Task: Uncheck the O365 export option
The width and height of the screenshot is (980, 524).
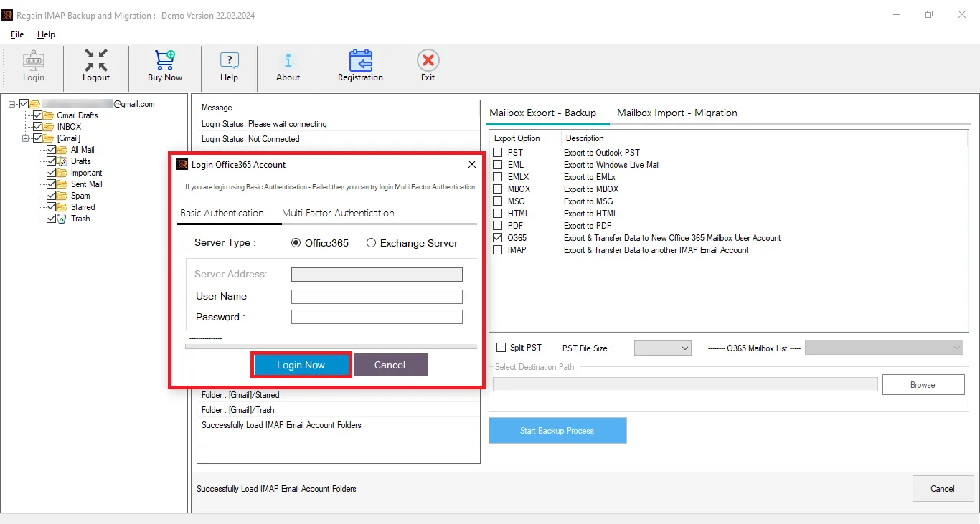Action: [498, 238]
